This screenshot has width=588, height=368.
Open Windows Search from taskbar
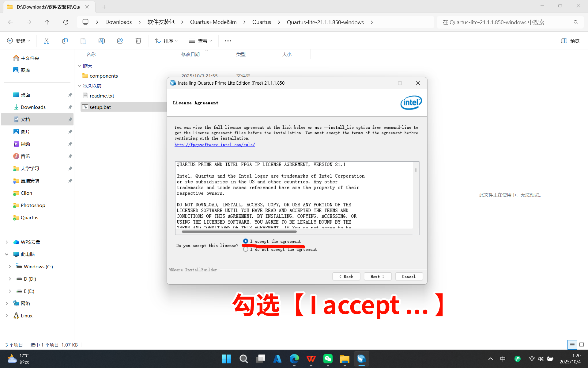click(244, 359)
